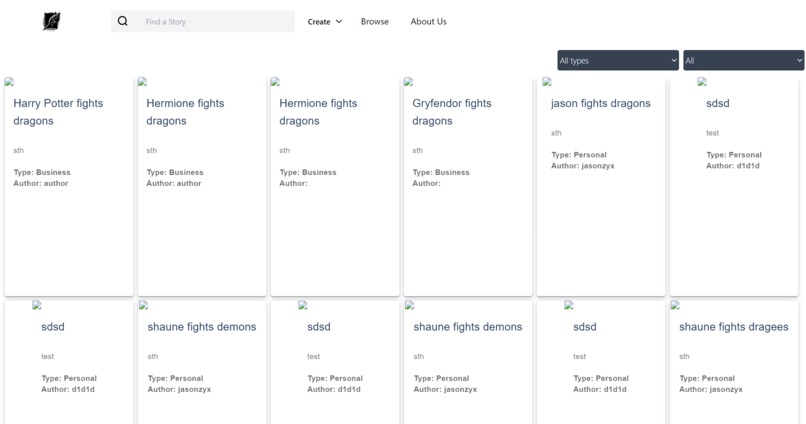Click 'Author: jasonzyx' on jason fights dragons card
The height and width of the screenshot is (424, 806).
(583, 166)
